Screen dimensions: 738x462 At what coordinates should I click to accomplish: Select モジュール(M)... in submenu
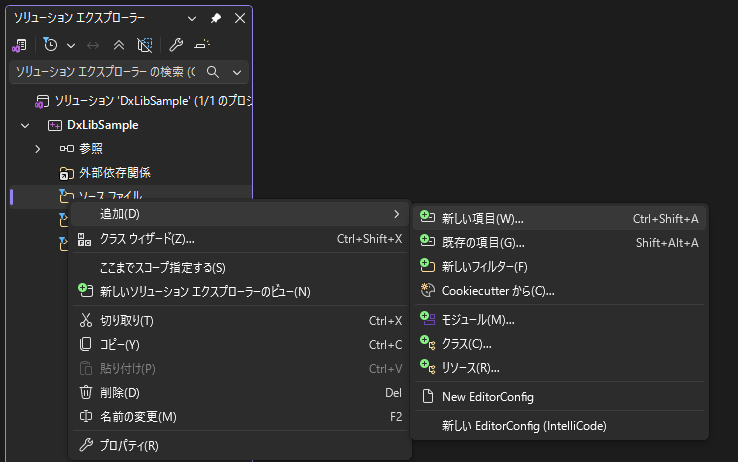coord(559,320)
